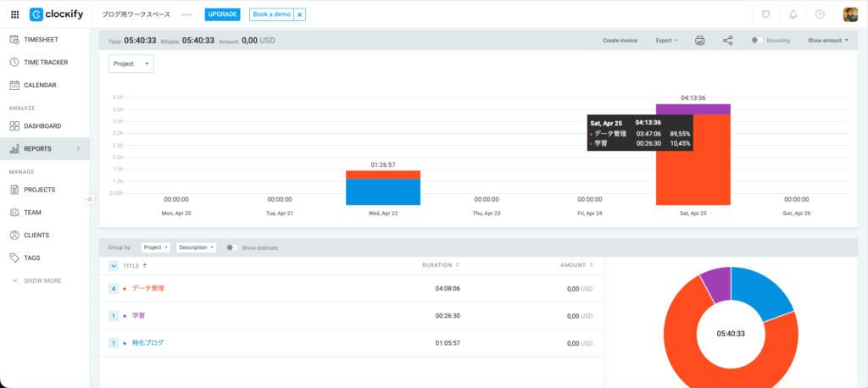Toggle the Rounding switch
Image resolution: width=868 pixels, height=388 pixels.
754,40
